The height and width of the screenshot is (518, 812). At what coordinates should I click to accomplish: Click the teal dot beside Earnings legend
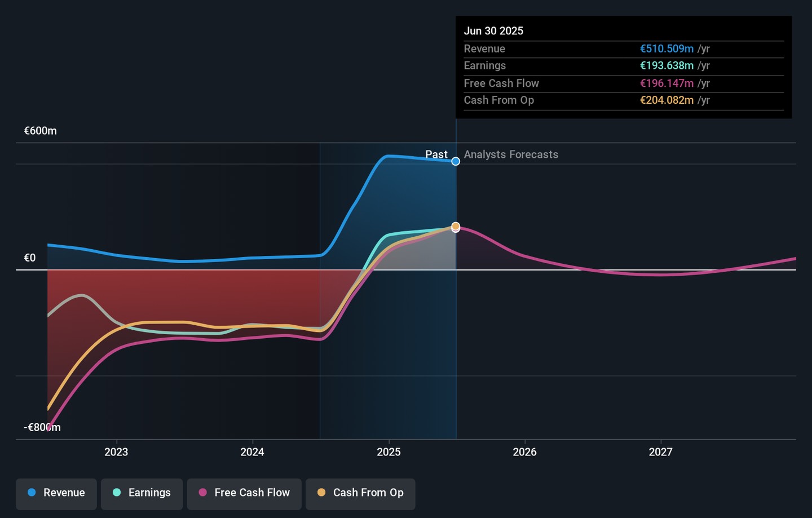point(117,493)
